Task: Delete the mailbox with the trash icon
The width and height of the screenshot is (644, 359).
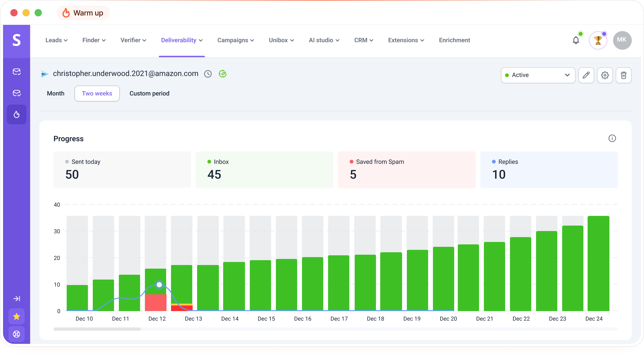Action: [x=623, y=75]
